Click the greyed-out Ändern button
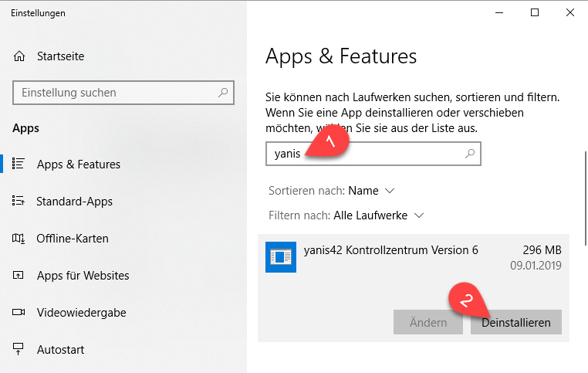588x373 pixels. [428, 323]
